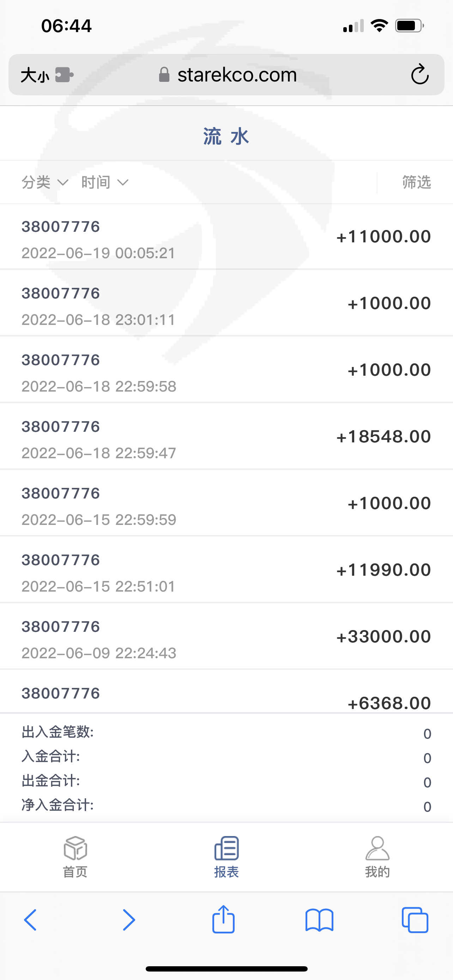Tap the lock icon beside the URL
The width and height of the screenshot is (453, 980).
point(164,74)
